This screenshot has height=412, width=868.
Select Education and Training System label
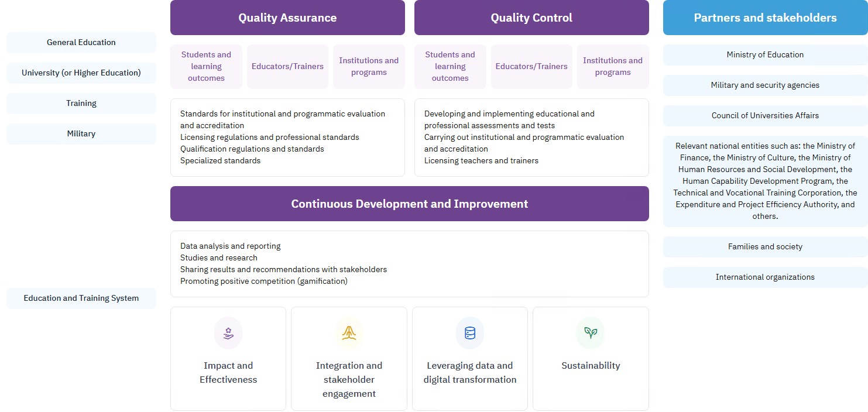pos(81,298)
